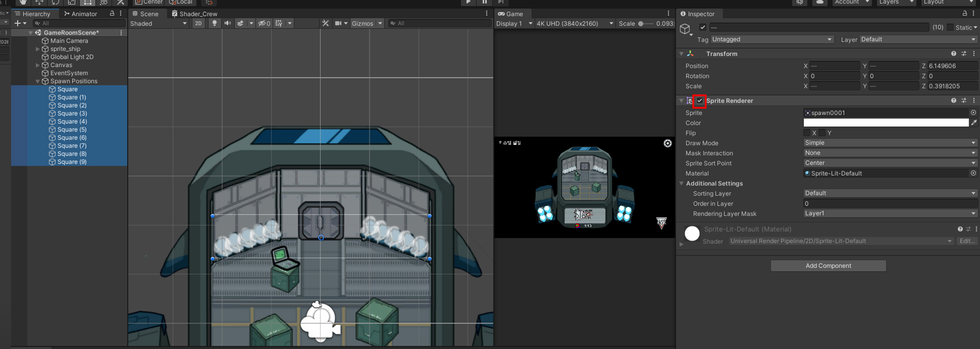This screenshot has width=980, height=349.
Task: Open the Sprite picker circle next to spawn0001
Action: click(x=973, y=113)
